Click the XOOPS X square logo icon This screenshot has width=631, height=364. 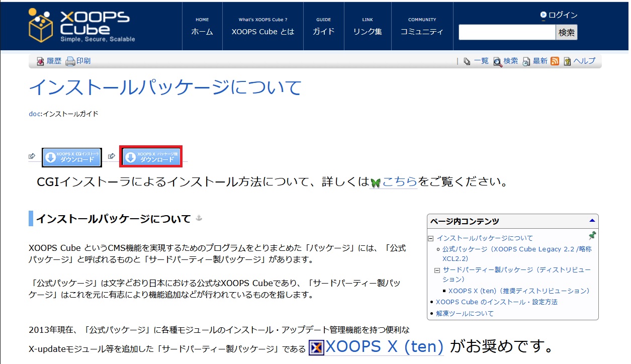pos(316,348)
